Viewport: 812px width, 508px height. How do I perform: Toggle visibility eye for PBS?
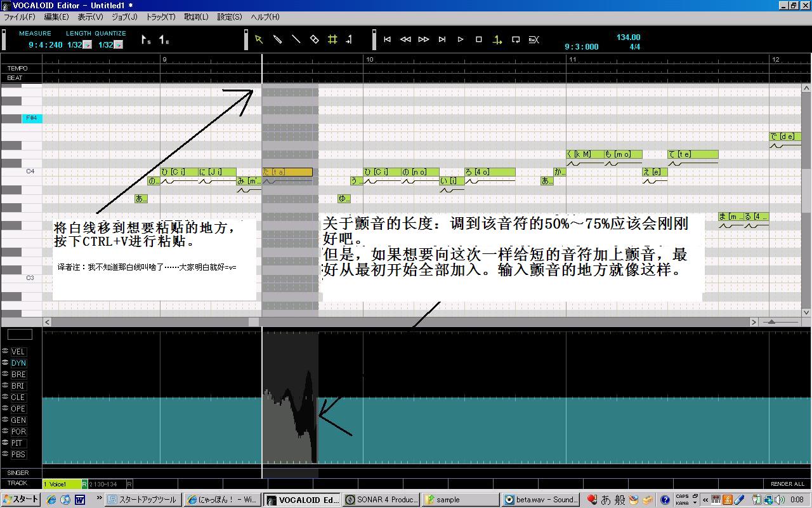(x=5, y=454)
